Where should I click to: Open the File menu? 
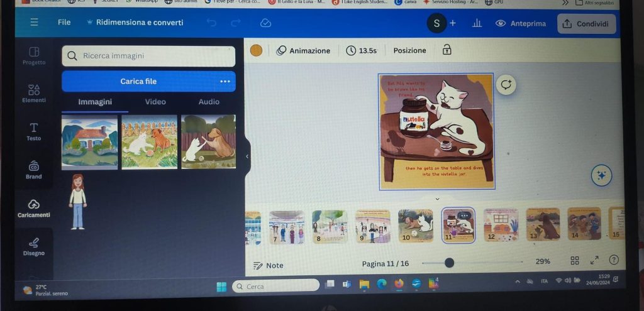point(64,22)
